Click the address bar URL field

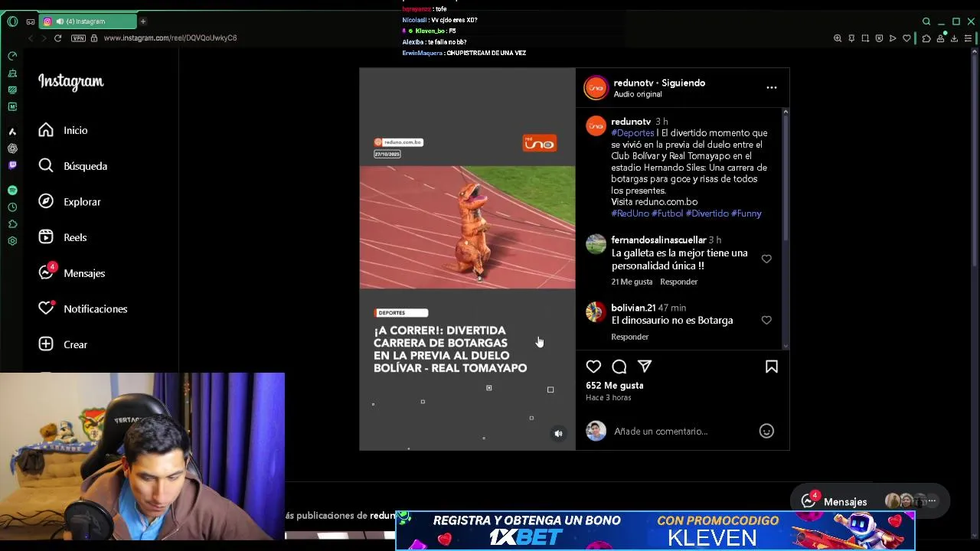pos(170,38)
